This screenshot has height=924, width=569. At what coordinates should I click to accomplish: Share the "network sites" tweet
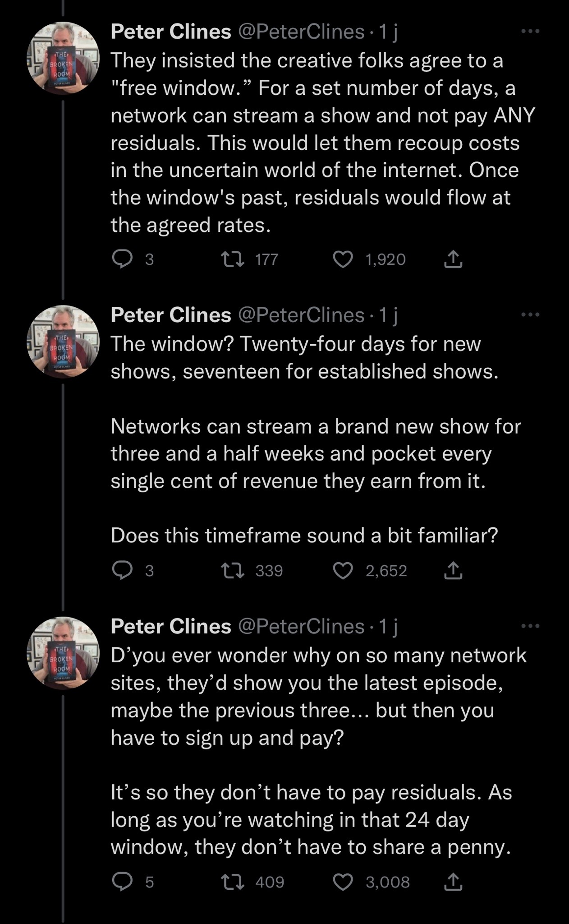pyautogui.click(x=453, y=882)
